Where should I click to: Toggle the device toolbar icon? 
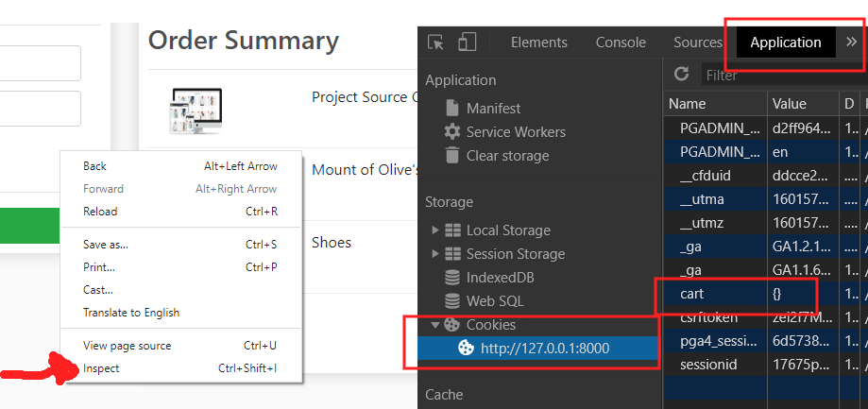tap(467, 43)
